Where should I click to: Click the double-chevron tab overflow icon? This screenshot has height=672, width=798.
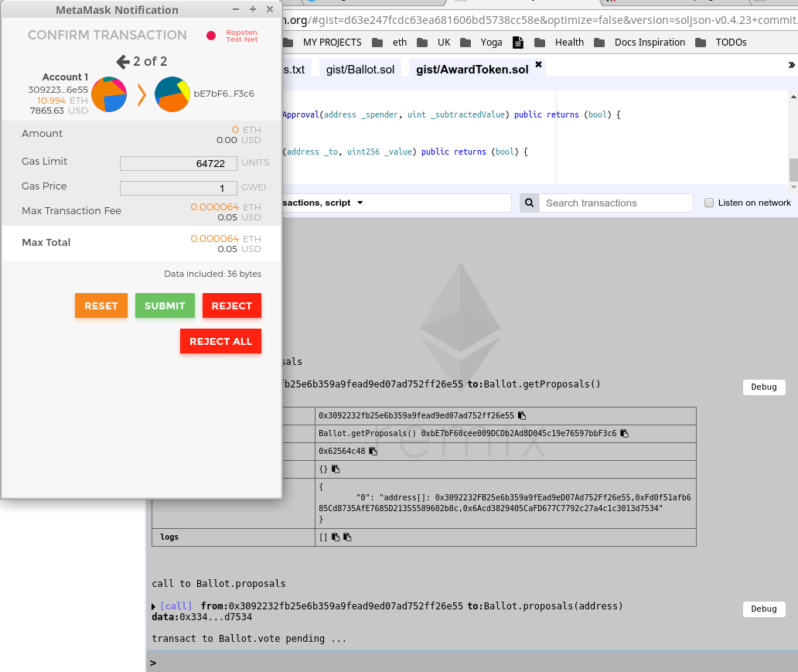(791, 65)
